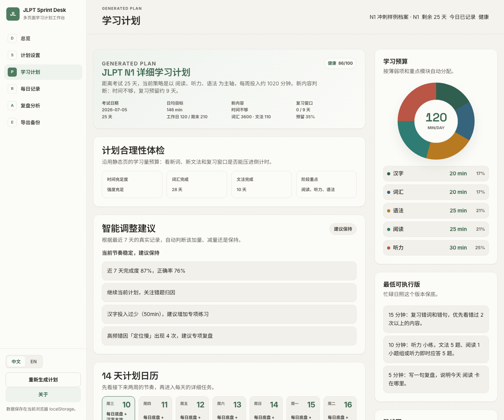Select calendar day 周六 13

pos(229,408)
